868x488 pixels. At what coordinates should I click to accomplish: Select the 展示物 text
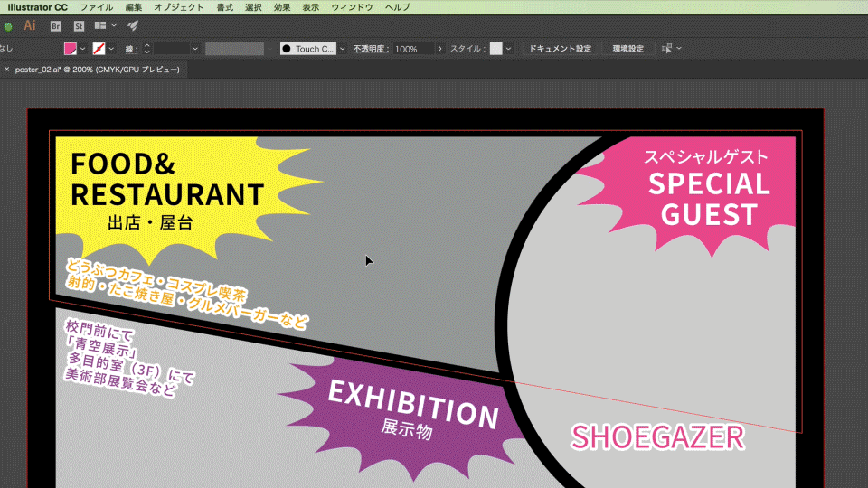click(407, 428)
